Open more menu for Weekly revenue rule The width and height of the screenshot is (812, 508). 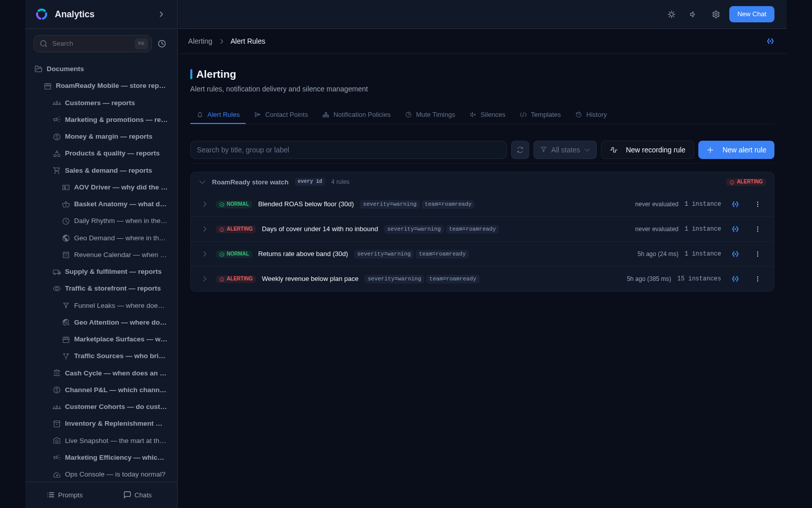coord(758,279)
